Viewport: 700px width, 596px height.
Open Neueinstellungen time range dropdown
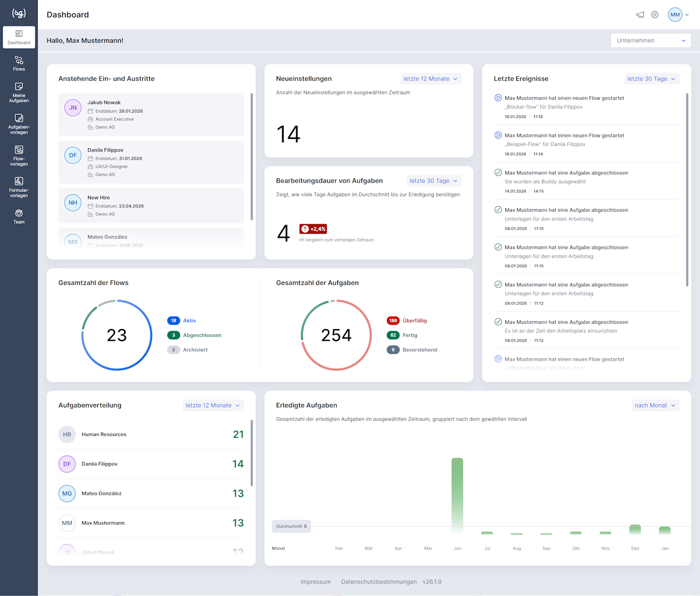point(430,79)
